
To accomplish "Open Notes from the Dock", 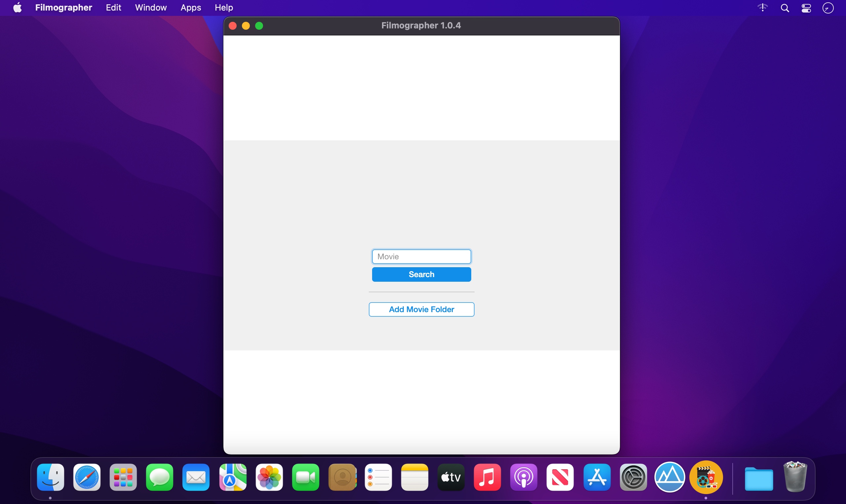I will click(414, 477).
